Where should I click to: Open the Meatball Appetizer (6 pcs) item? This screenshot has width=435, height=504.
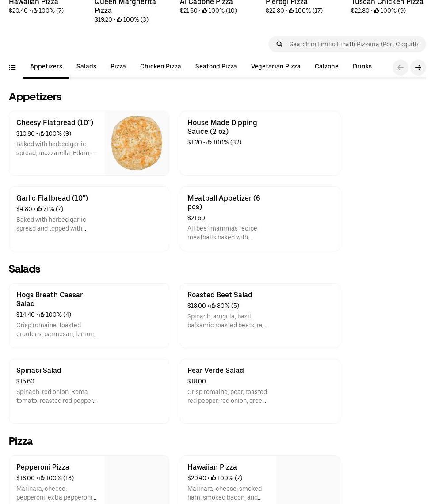[260, 219]
